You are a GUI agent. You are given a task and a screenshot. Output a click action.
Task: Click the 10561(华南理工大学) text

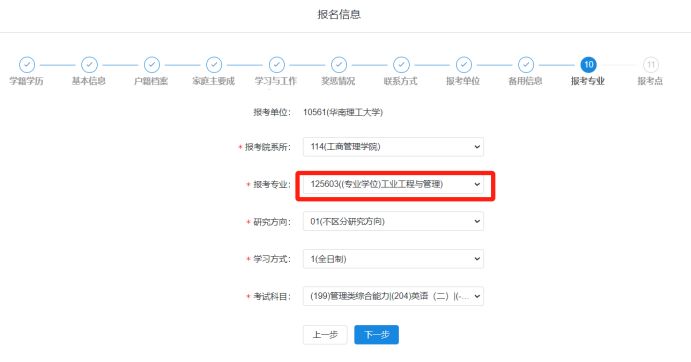[343, 112]
